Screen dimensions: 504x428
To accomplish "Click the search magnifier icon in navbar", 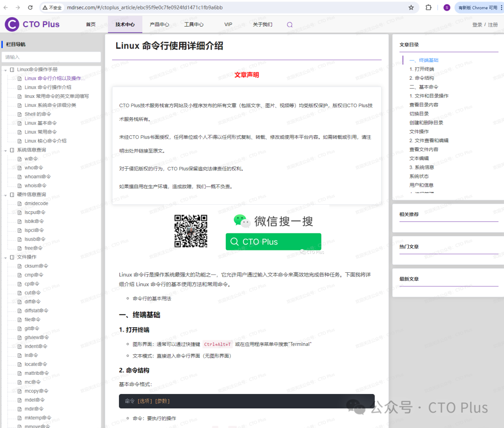I will click(290, 25).
